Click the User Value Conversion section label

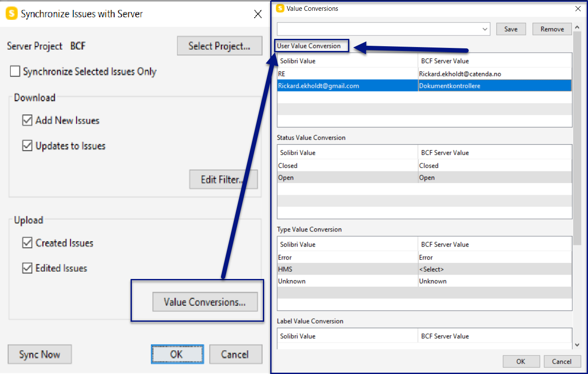[x=309, y=46]
